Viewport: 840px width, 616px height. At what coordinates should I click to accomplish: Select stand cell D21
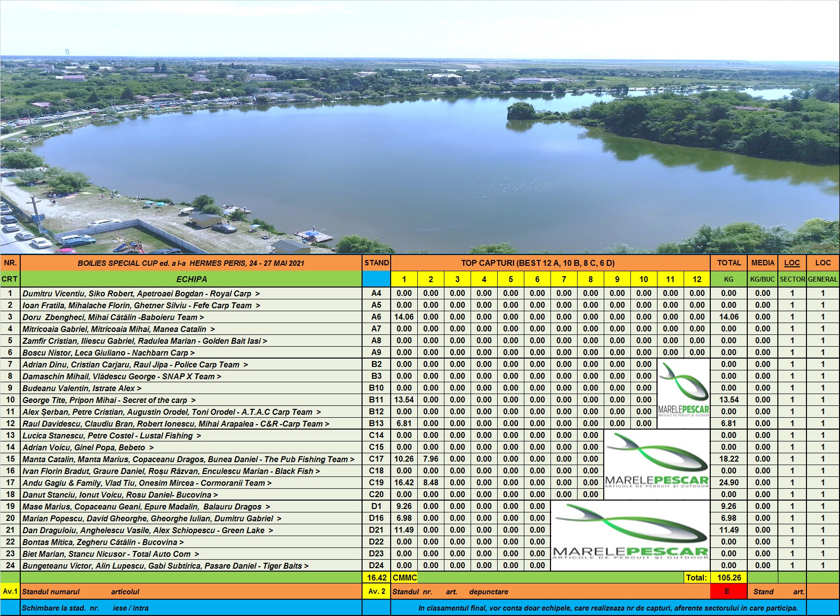coord(376,530)
